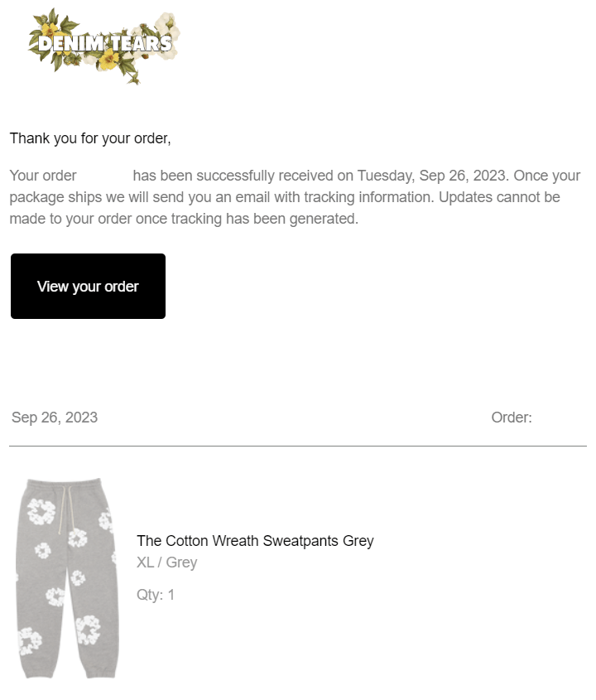
Task: Click the yellow flower below TEARS lettering
Action: [x=108, y=60]
